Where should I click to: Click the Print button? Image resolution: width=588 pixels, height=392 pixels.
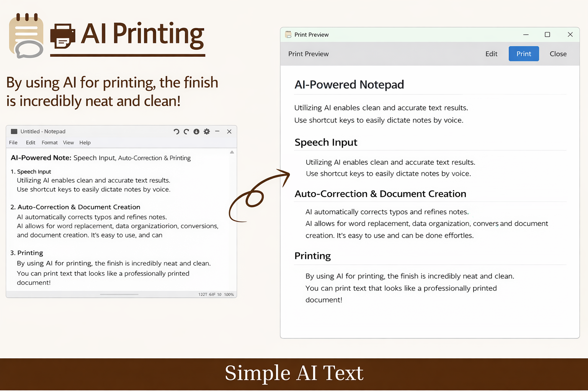coord(524,54)
